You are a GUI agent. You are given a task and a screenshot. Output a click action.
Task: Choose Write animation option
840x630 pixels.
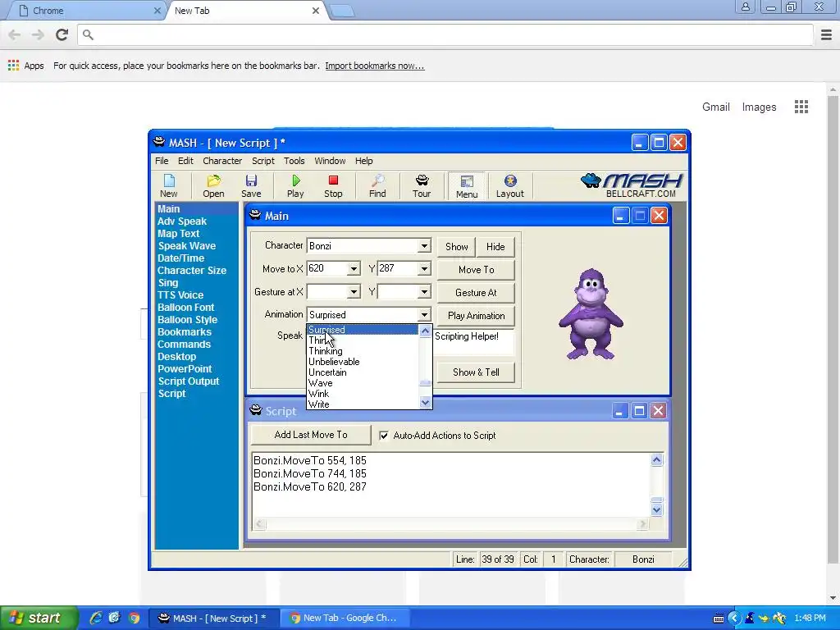[319, 404]
